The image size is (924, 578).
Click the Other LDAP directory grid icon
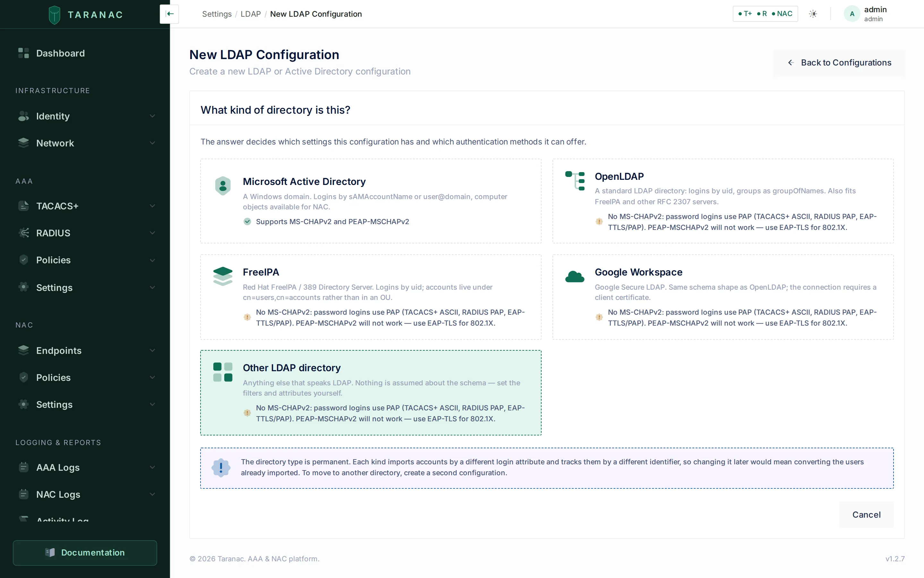[x=223, y=372]
